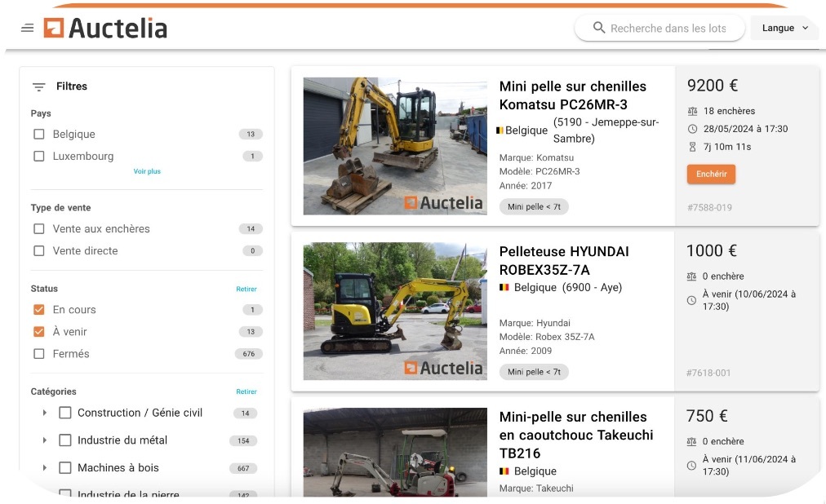Click 18 enchères bid count
Viewport: 826px width, 504px height.
[729, 111]
